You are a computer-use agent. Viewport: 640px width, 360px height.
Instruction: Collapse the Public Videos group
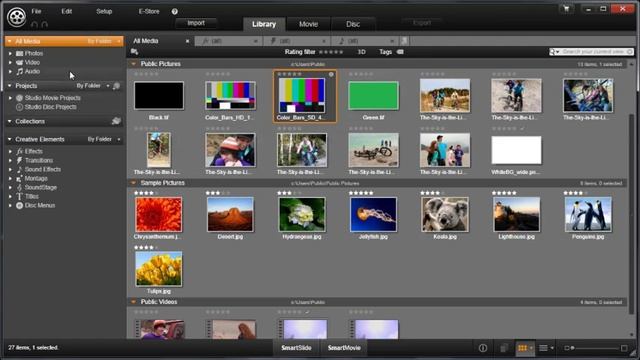pos(133,302)
